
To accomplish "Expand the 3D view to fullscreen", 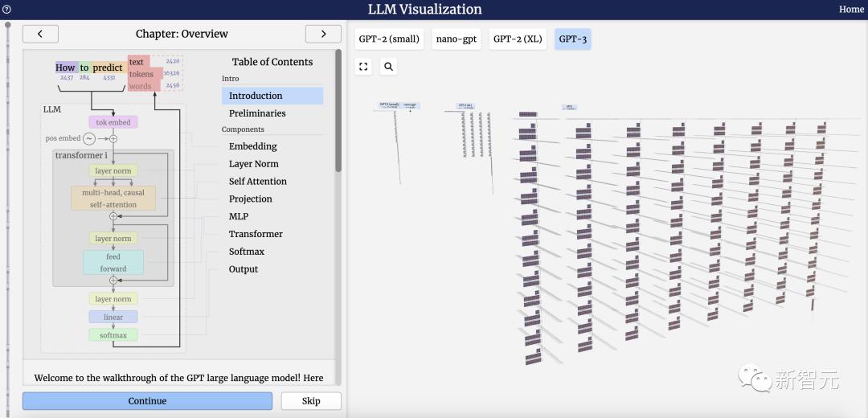I will coord(363,67).
